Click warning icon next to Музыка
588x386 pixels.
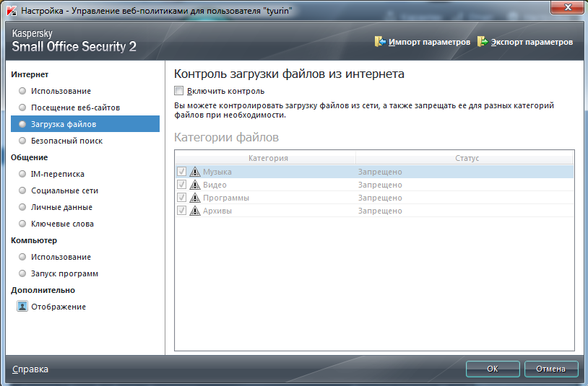[194, 172]
